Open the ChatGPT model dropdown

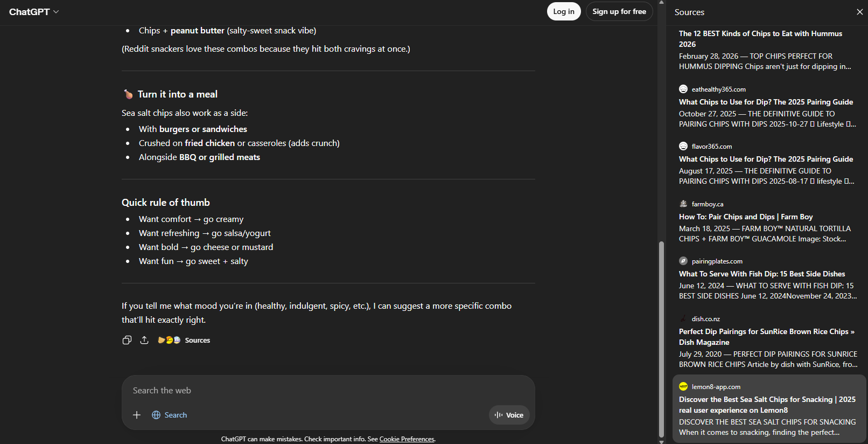[34, 12]
